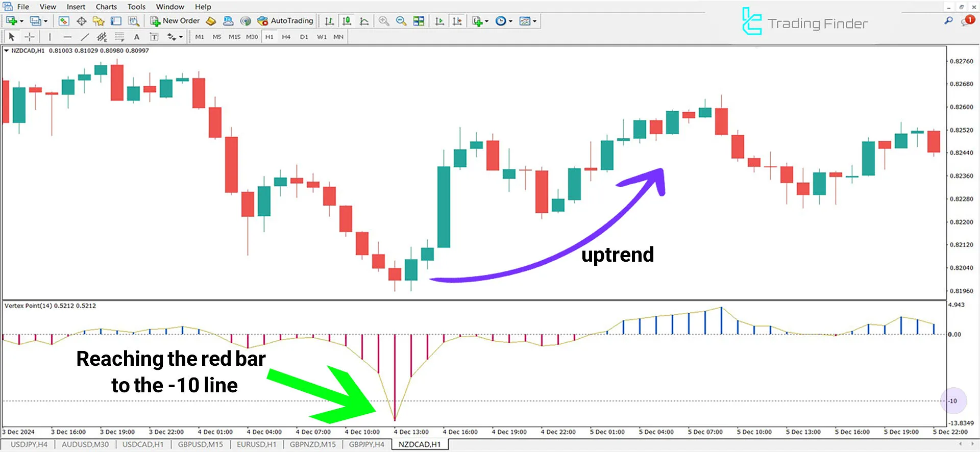
Task: Switch to the GBPUSD,M15 chart tab
Action: [x=201, y=444]
